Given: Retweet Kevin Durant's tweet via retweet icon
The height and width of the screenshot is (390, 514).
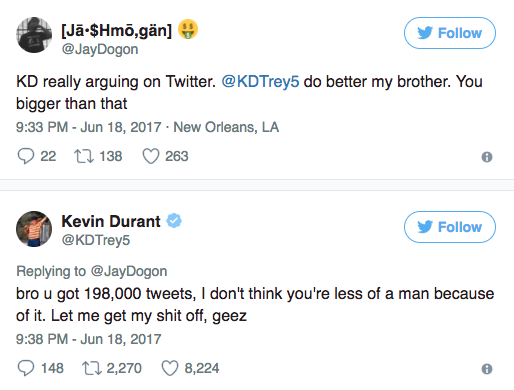Looking at the screenshot, I should point(92,368).
